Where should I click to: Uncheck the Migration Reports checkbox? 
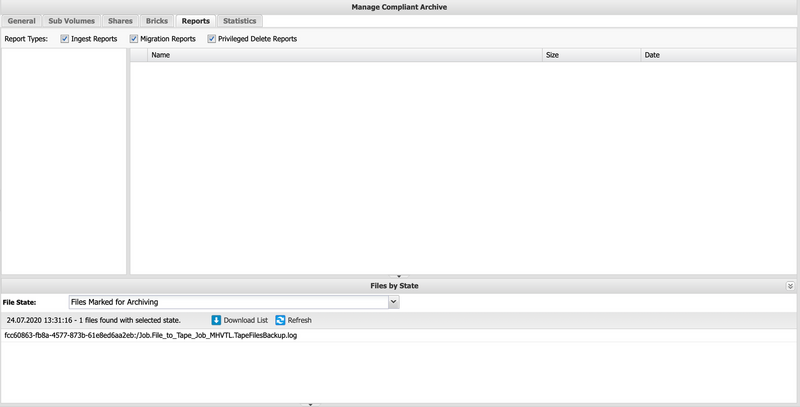click(134, 39)
